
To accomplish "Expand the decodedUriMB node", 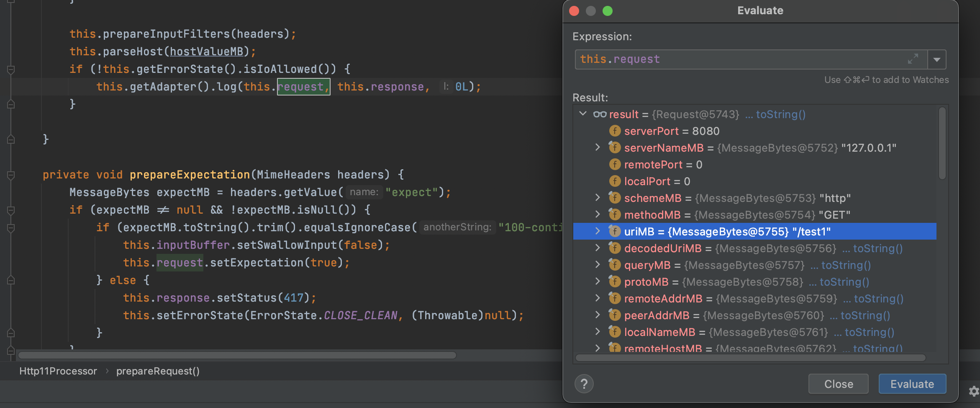I will [x=598, y=248].
